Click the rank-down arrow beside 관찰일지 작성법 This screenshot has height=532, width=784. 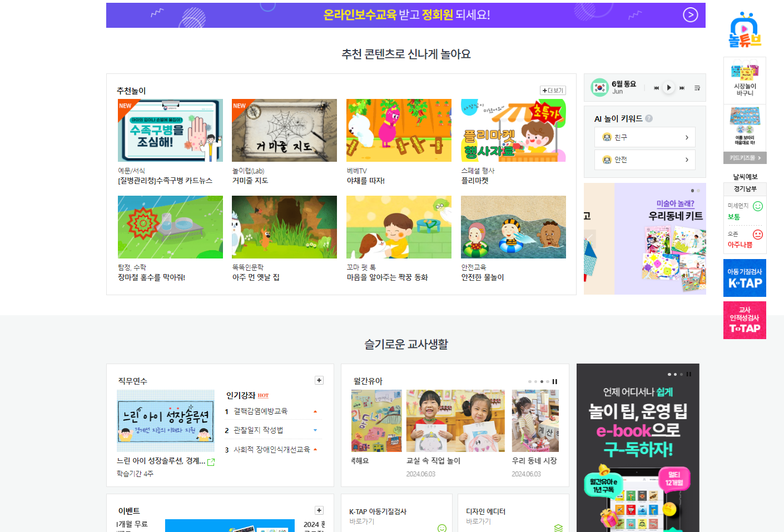(x=315, y=430)
